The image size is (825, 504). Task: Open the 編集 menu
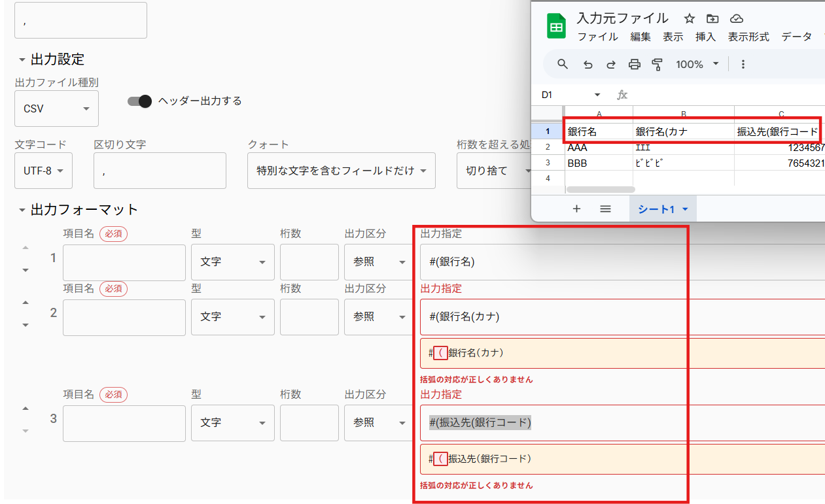[x=641, y=37]
